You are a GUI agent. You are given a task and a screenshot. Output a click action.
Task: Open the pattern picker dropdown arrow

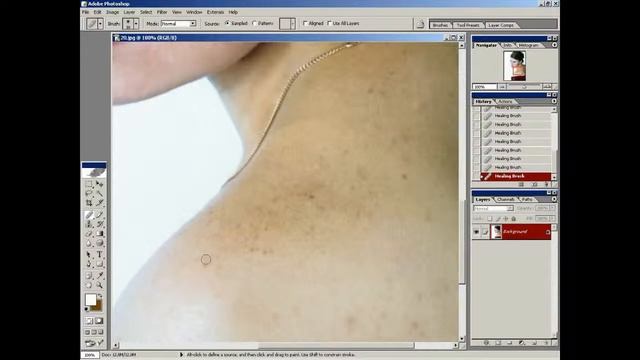292,24
